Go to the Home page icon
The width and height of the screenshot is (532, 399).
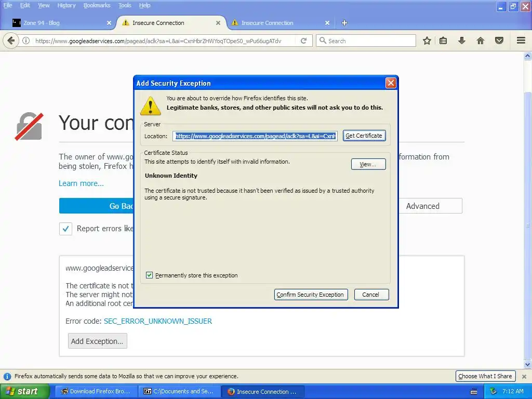(481, 41)
